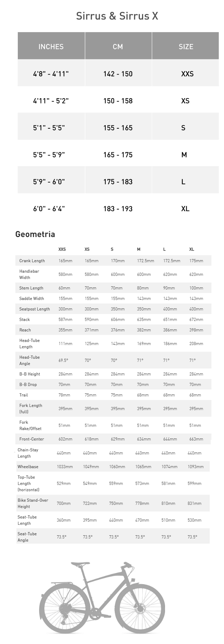Select the SIZE column header
Image resolution: width=224 pixels, height=644 pixels.
186,46
